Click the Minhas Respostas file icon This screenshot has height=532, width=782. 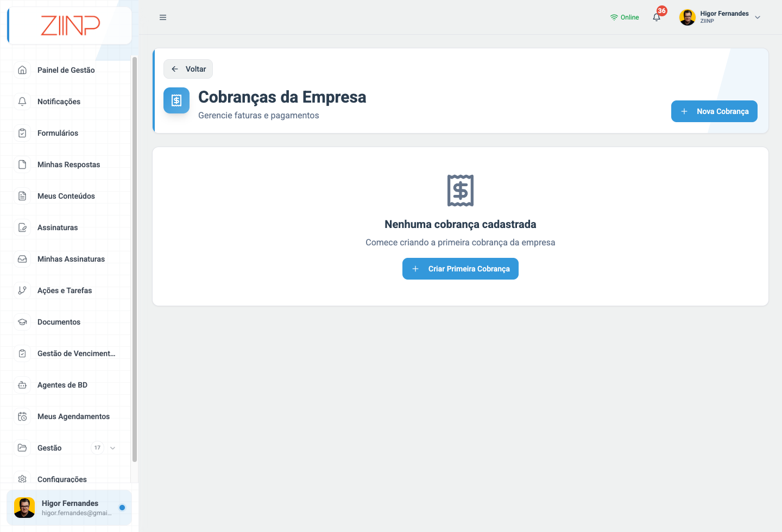22,164
